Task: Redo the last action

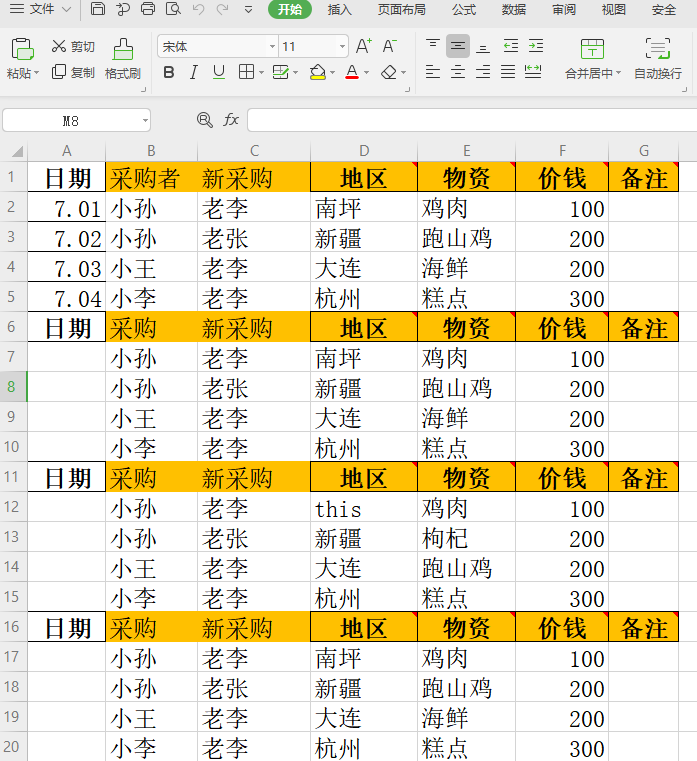Action: (x=222, y=9)
